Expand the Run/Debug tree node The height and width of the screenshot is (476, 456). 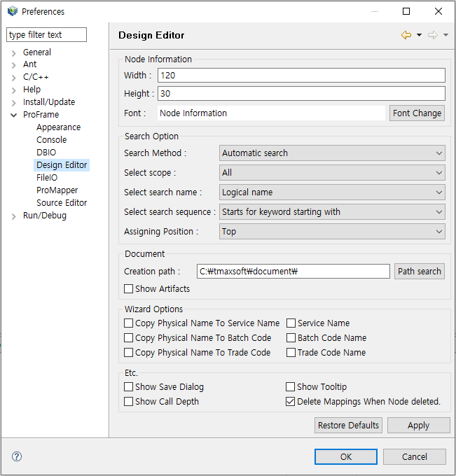(14, 216)
